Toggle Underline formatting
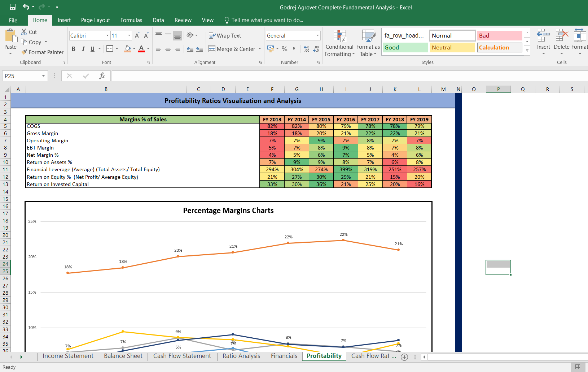This screenshot has width=588, height=372. pos(92,49)
